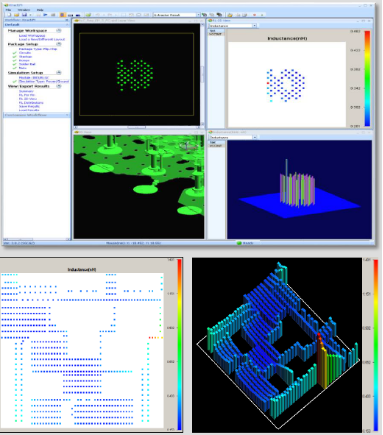The image size is (383, 435).
Task: Open the Stackup step link
Action: [x=25, y=57]
